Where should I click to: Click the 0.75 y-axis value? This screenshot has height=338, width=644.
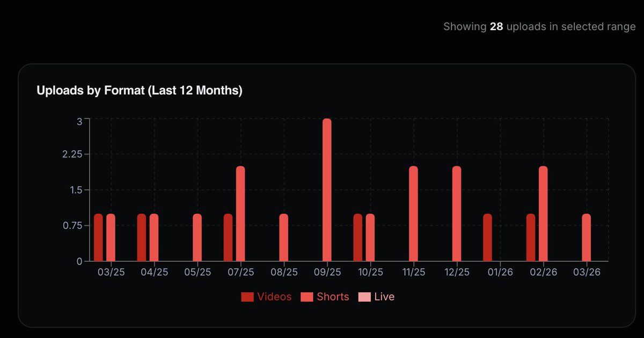coord(72,225)
